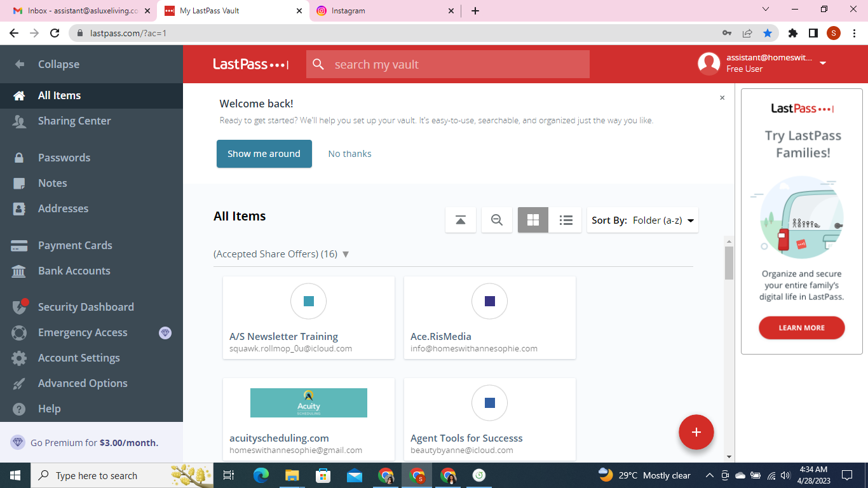Open Notes in the sidebar

tap(92, 183)
